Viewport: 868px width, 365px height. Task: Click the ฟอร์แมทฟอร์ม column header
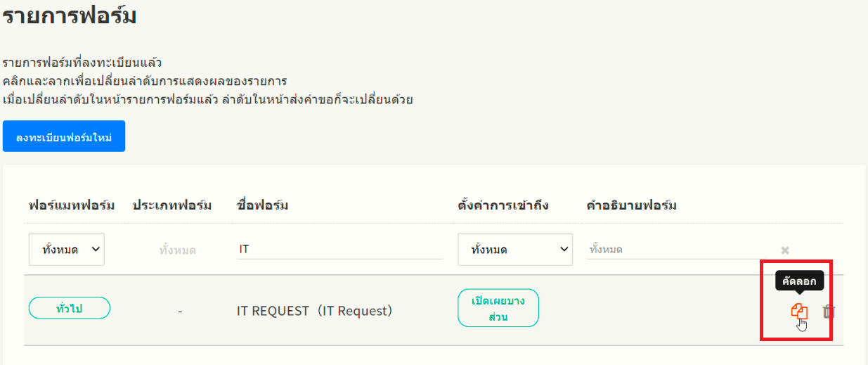coord(72,205)
